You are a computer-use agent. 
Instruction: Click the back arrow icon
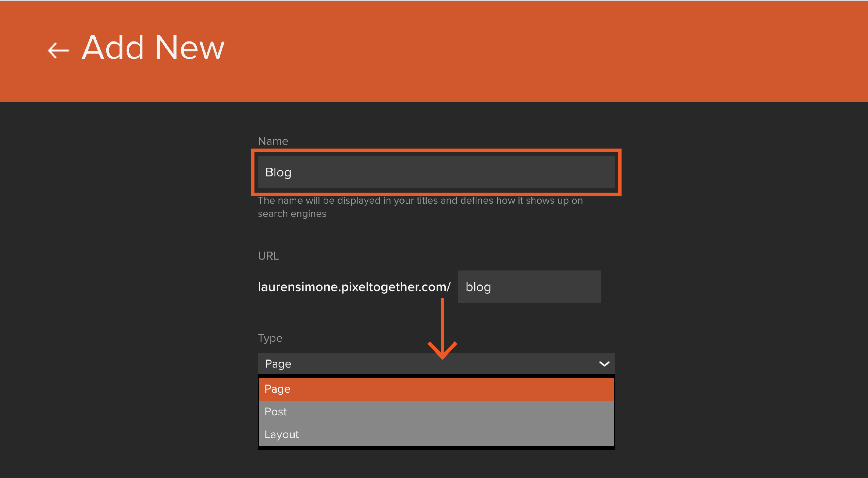(x=58, y=50)
